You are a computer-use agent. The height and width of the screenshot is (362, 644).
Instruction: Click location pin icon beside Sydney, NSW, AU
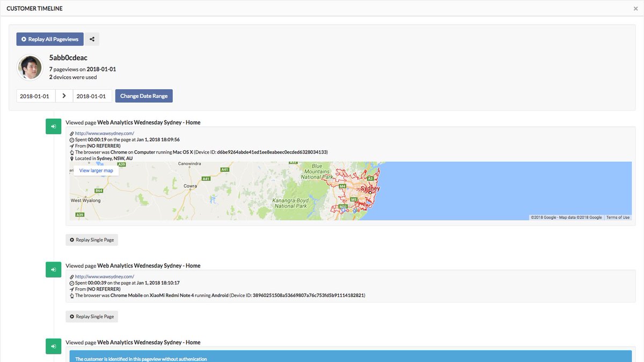click(72, 158)
